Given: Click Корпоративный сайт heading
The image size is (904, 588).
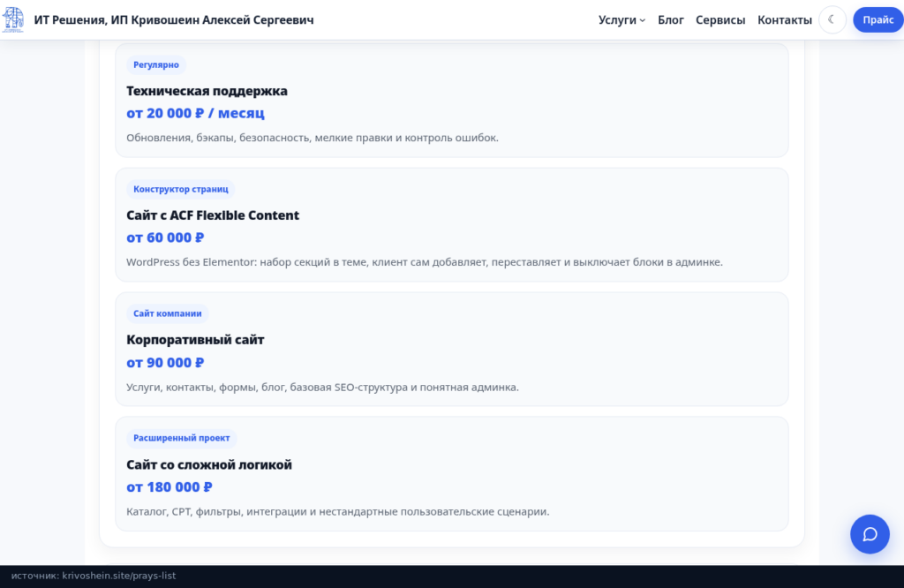Looking at the screenshot, I should click(195, 340).
